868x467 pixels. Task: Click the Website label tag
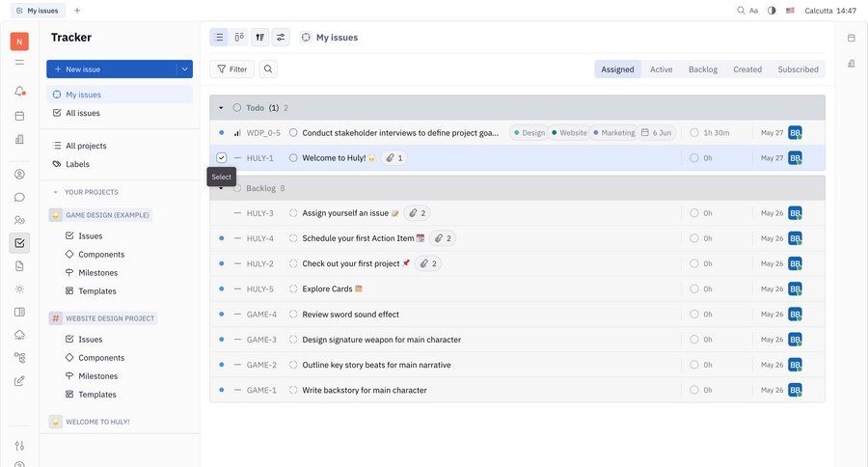click(x=568, y=133)
